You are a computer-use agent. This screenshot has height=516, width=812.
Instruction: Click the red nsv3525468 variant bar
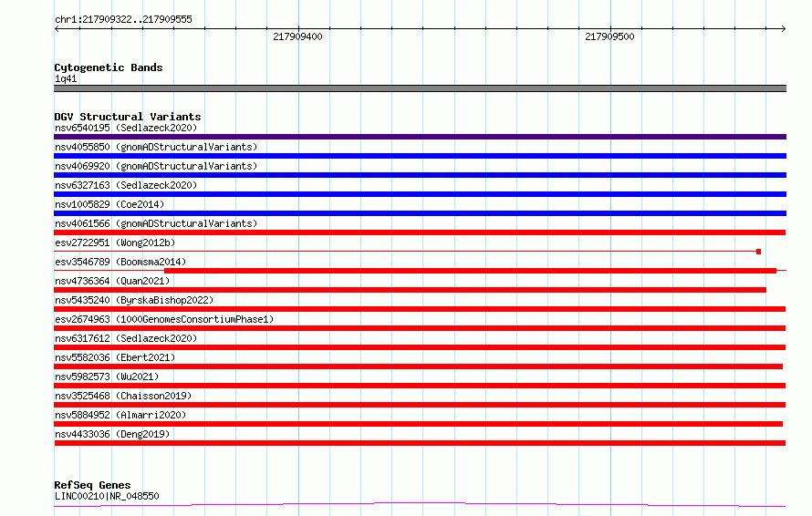[x=420, y=405]
